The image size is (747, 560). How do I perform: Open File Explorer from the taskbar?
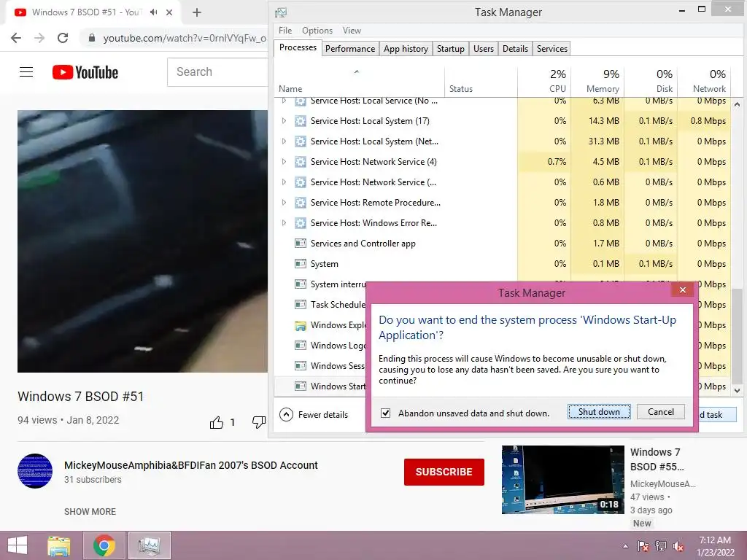59,545
